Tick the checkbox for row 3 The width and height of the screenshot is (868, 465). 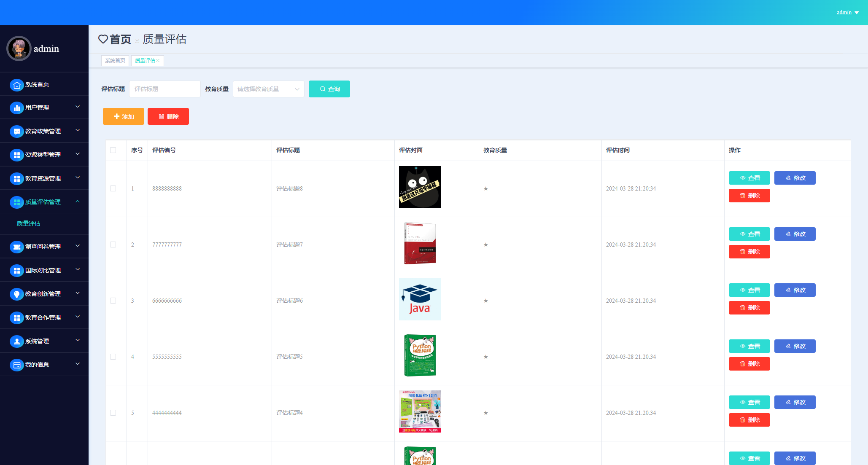[x=113, y=301]
